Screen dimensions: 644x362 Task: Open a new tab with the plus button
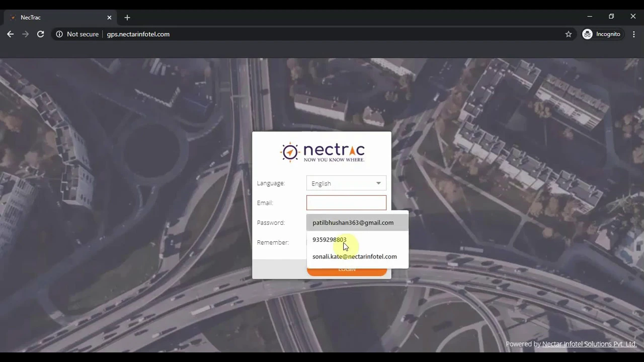(127, 18)
